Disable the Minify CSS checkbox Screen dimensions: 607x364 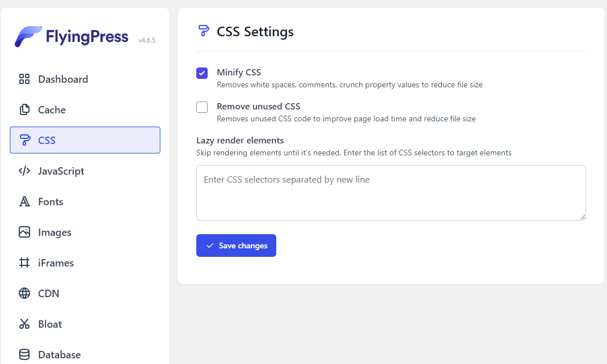[202, 73]
